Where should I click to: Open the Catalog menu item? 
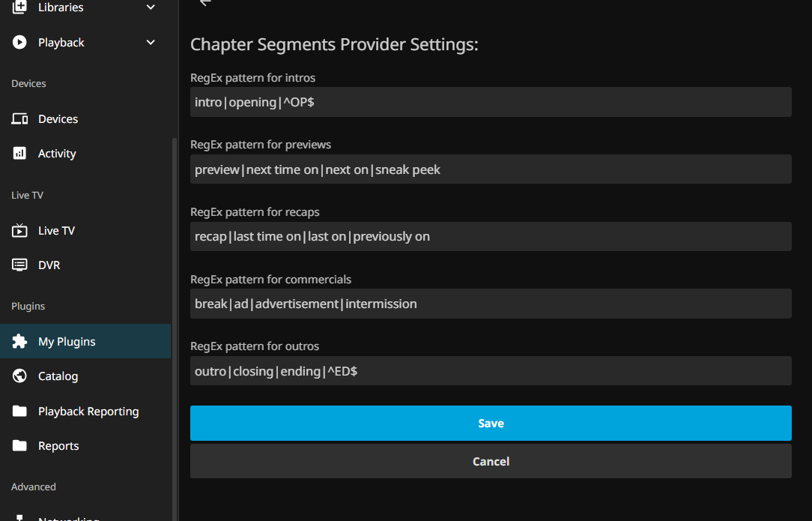[x=58, y=376]
